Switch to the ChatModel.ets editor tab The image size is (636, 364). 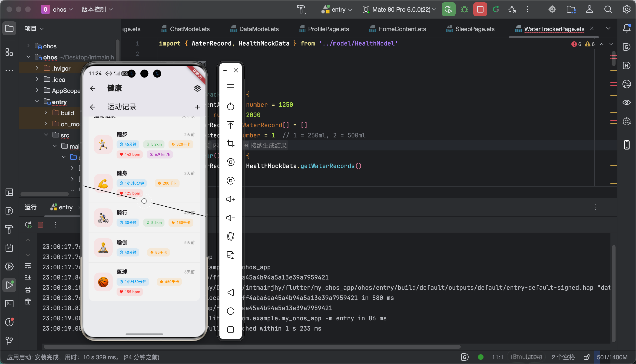tap(189, 29)
